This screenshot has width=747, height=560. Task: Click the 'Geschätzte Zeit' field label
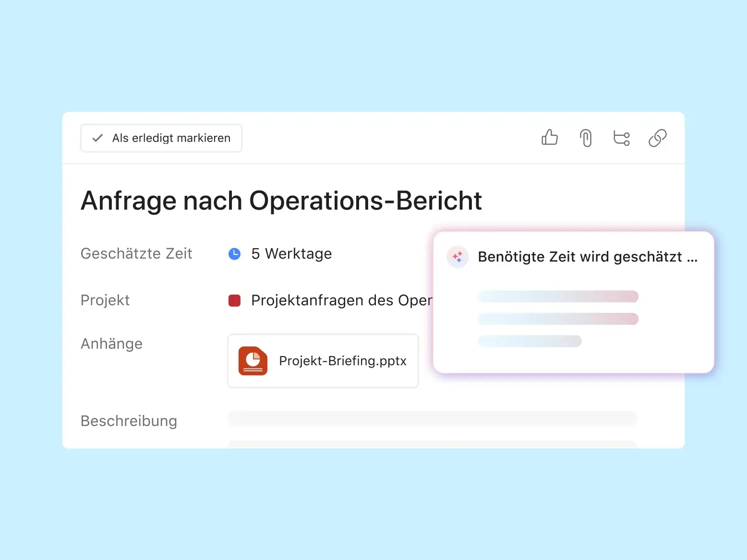tap(136, 253)
